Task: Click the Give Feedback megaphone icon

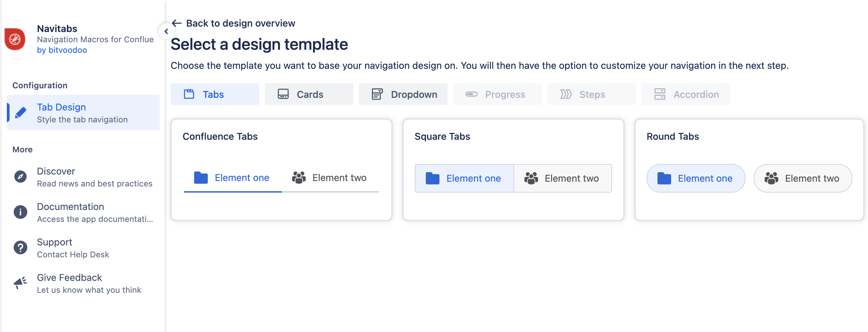Action: 20,283
